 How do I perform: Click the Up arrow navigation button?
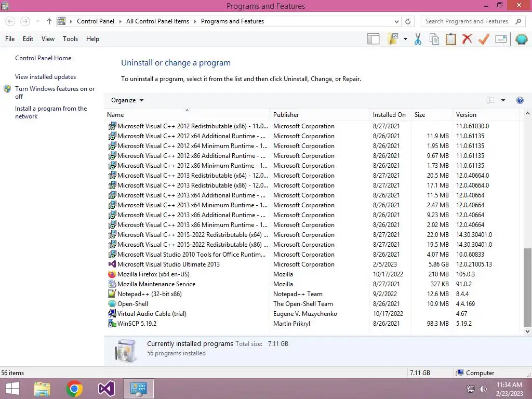(x=49, y=21)
